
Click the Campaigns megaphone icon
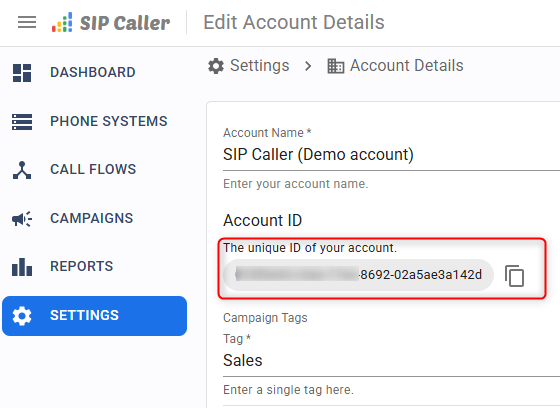click(22, 219)
